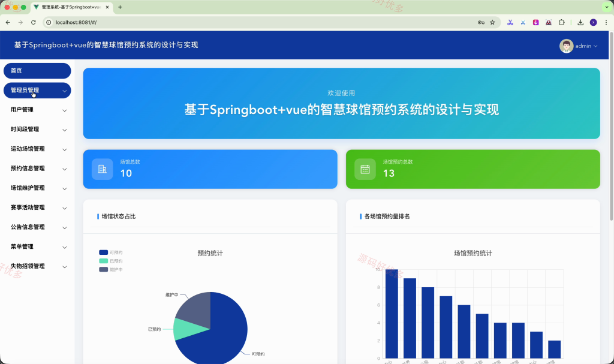Go back with the browser back arrow

click(x=8, y=22)
